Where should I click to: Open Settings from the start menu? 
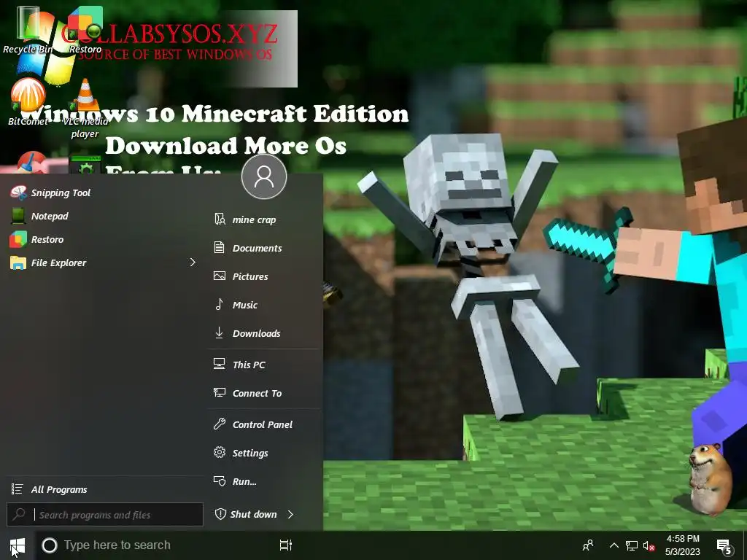[265, 453]
